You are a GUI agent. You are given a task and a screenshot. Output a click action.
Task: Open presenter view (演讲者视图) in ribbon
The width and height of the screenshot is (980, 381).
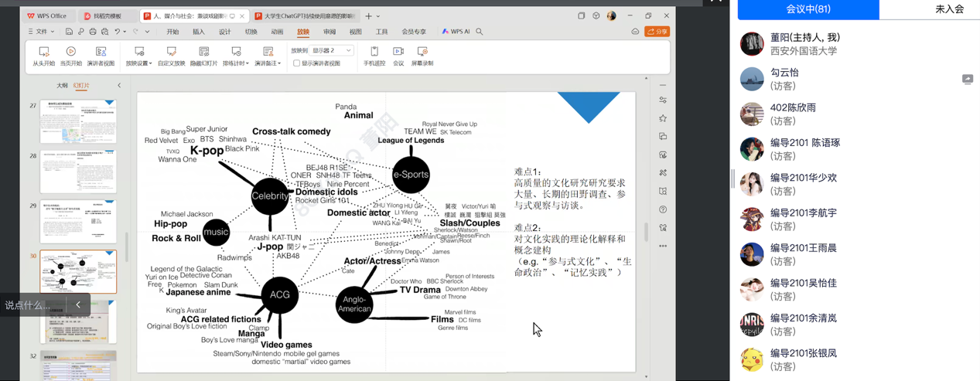[x=101, y=56]
